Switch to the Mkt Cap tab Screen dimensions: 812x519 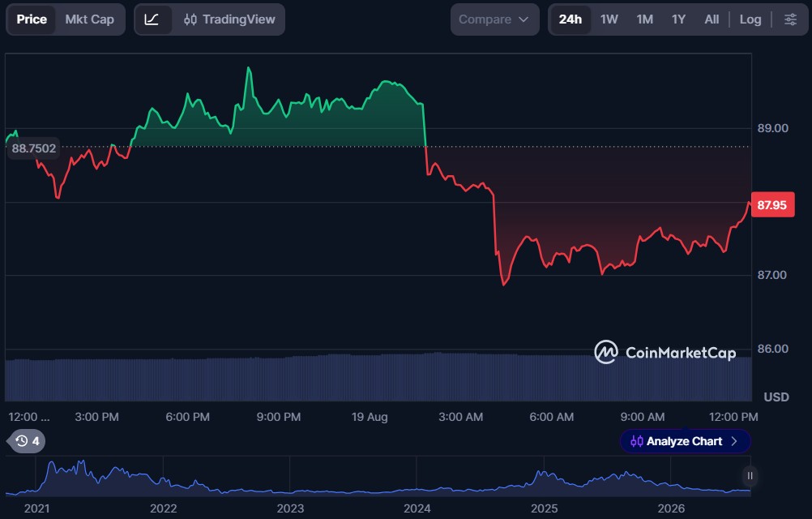[90, 19]
